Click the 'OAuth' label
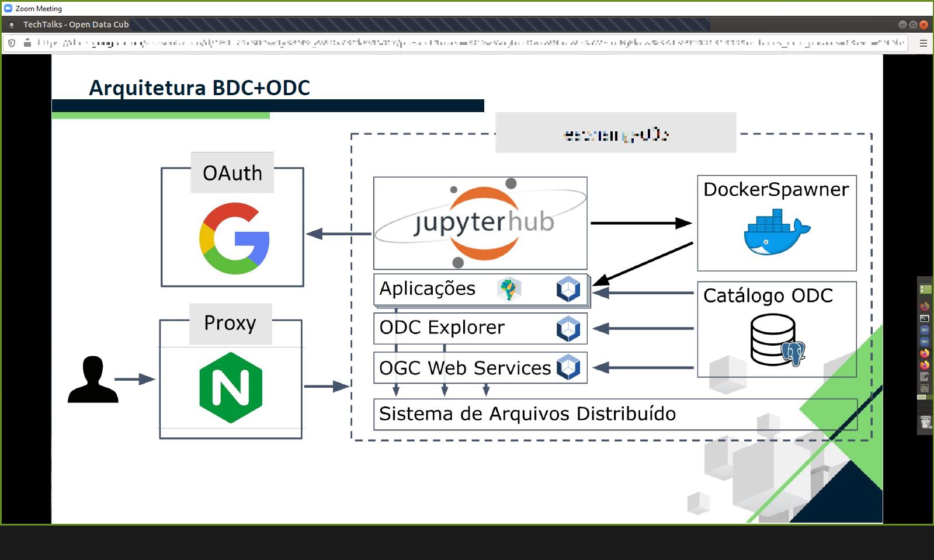Image resolution: width=934 pixels, height=560 pixels. [232, 173]
